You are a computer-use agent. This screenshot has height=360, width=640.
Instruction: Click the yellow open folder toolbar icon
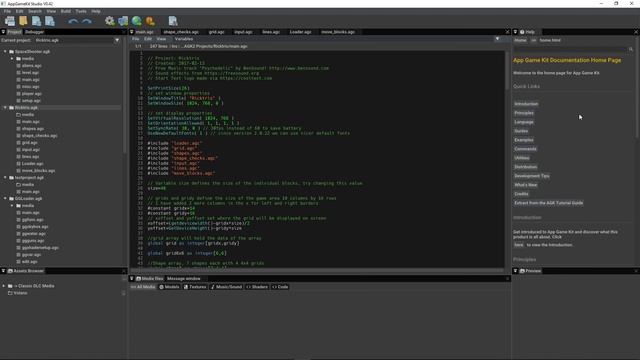click(23, 21)
